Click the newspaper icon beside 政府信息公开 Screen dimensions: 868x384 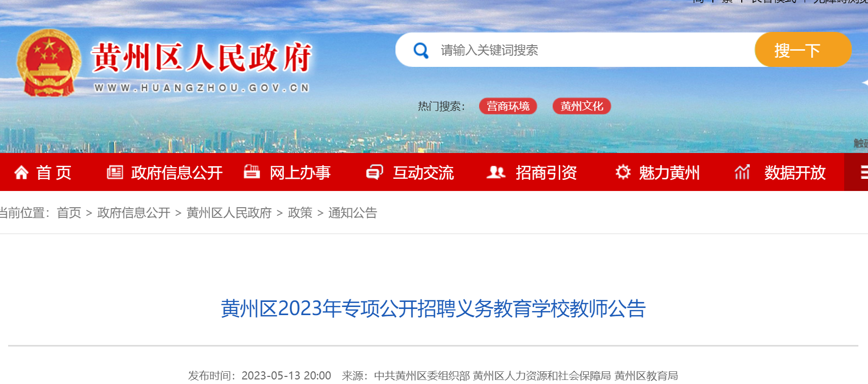click(x=115, y=172)
